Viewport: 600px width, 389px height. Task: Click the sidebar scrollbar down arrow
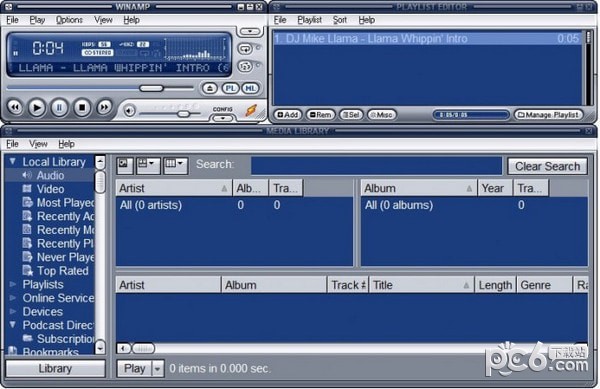(x=100, y=347)
